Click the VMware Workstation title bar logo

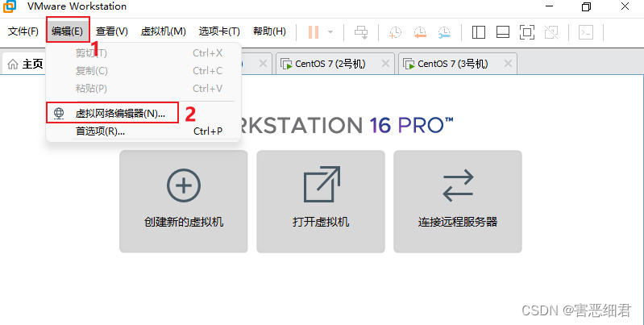(x=10, y=6)
